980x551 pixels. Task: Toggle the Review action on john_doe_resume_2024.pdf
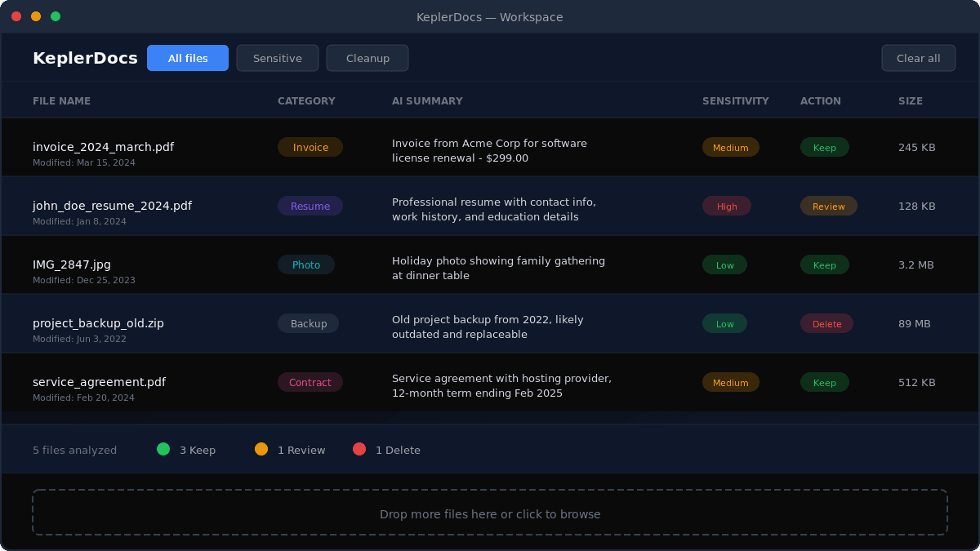click(x=828, y=206)
